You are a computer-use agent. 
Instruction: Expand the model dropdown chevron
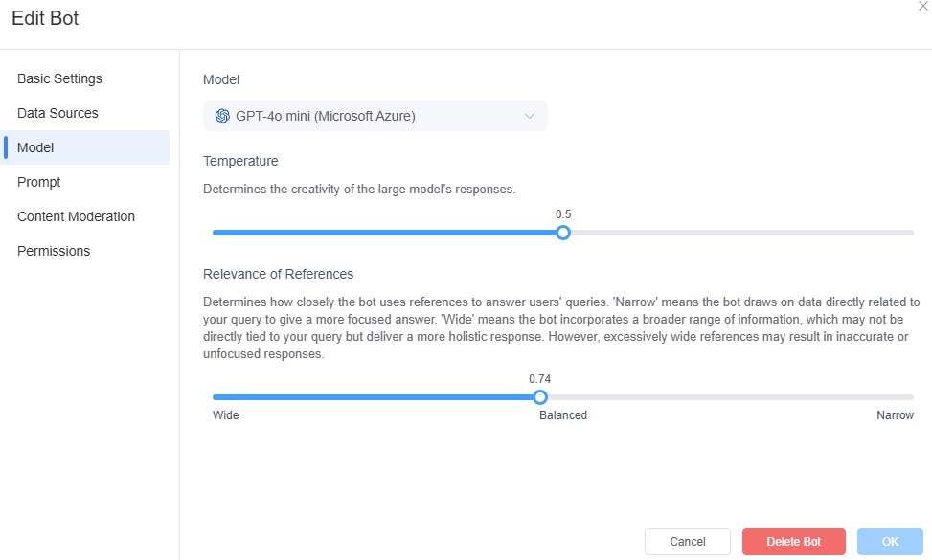530,116
